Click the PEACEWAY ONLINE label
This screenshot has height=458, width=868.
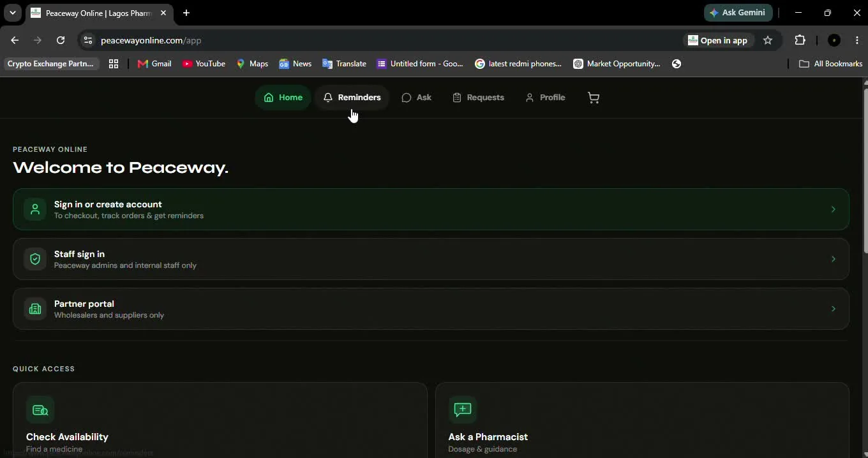(50, 149)
